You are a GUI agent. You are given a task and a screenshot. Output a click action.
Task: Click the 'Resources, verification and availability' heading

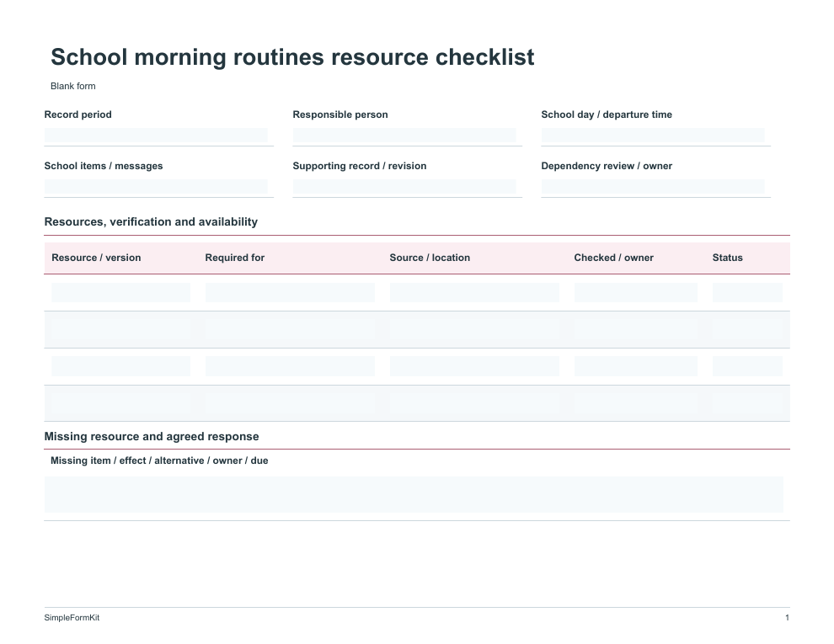151,222
